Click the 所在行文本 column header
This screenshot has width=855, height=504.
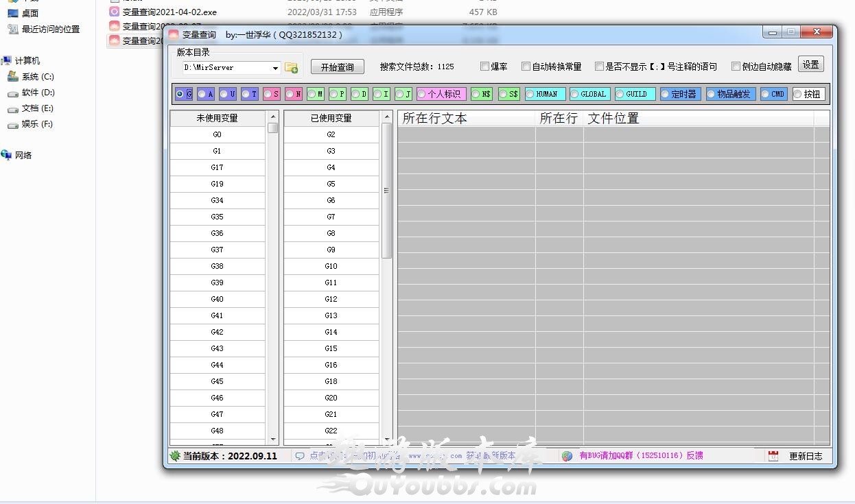point(465,119)
